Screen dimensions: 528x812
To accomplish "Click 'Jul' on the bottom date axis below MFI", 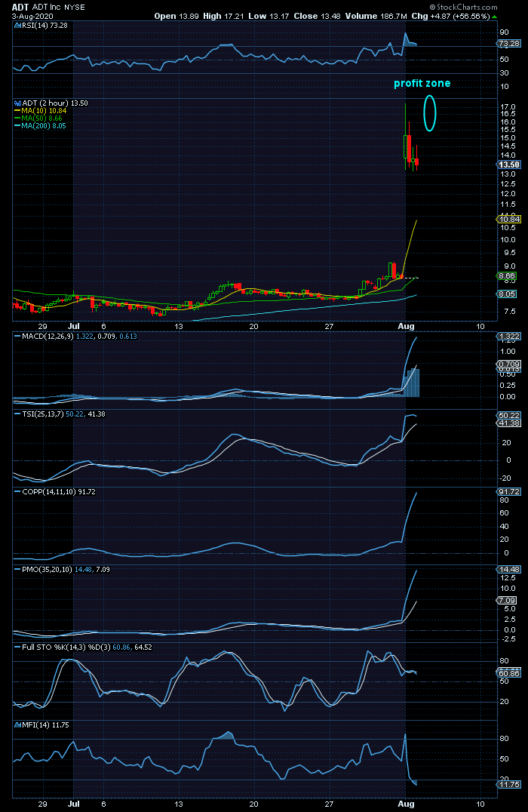I will (74, 804).
